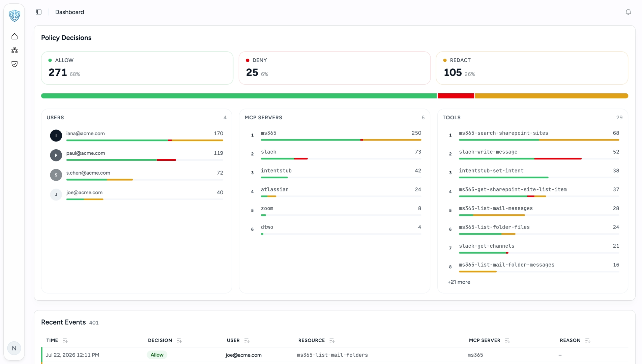Select atlassian MCP server row
Image resolution: width=642 pixels, height=364 pixels.
coord(334,192)
